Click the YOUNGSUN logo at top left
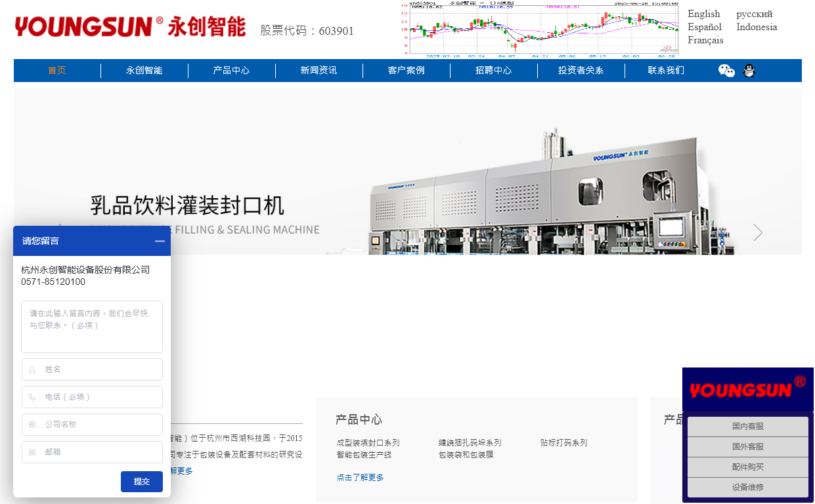Viewport: 815px width, 504px height. (x=130, y=27)
